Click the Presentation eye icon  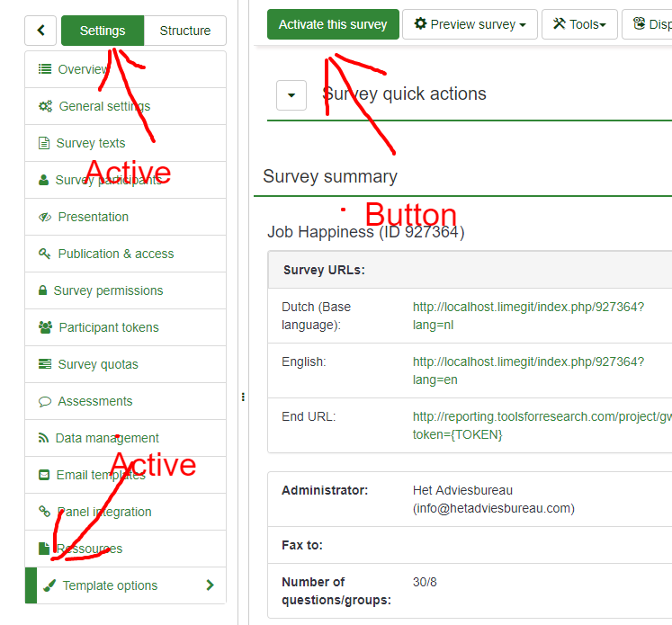click(x=45, y=217)
